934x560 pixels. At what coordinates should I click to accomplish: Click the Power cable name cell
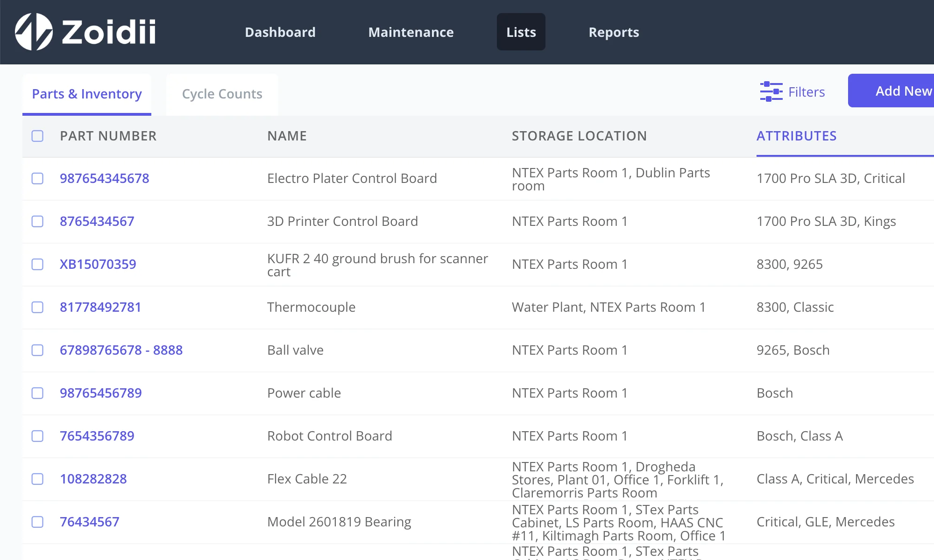pos(304,393)
